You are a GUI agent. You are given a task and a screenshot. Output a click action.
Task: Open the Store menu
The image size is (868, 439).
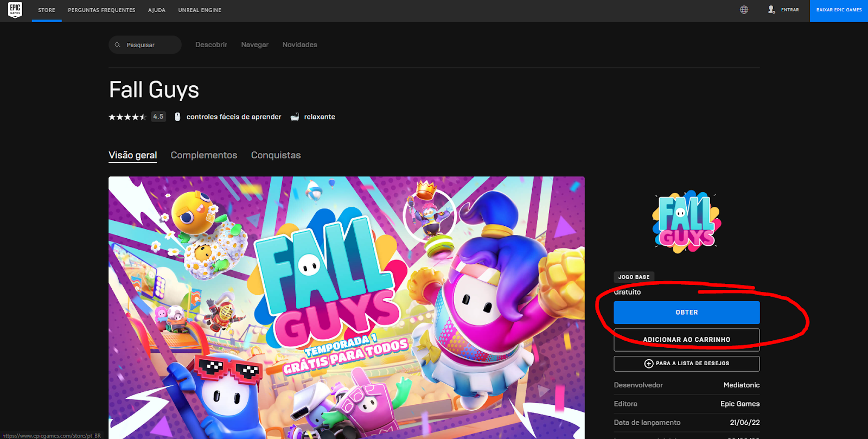[x=47, y=10]
